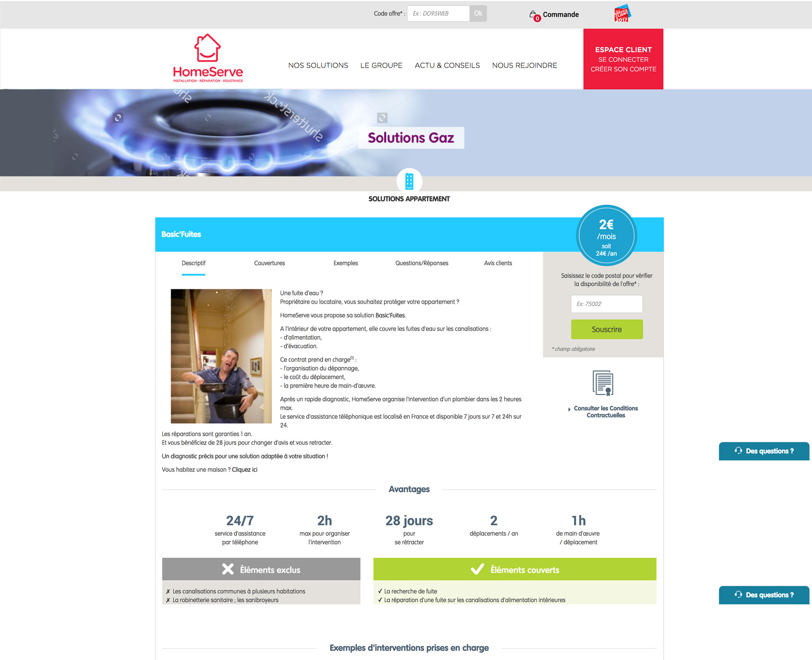Click 'La recherche de fuite' item

tap(411, 591)
